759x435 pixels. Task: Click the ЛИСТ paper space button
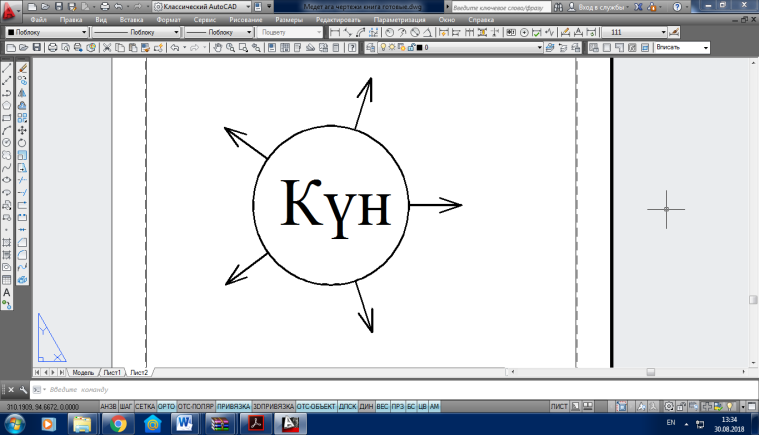click(x=559, y=406)
